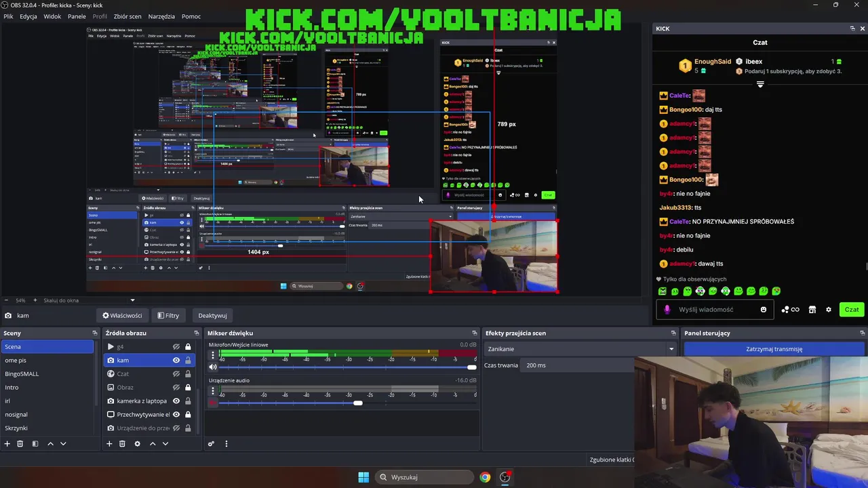The image size is (868, 488).
Task: Hide the kam source
Action: pos(176,360)
